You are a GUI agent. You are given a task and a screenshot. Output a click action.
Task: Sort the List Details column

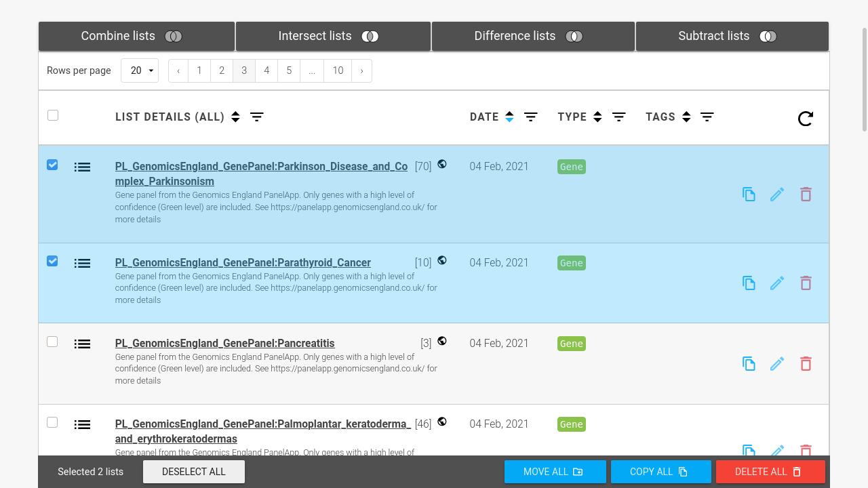tap(235, 117)
